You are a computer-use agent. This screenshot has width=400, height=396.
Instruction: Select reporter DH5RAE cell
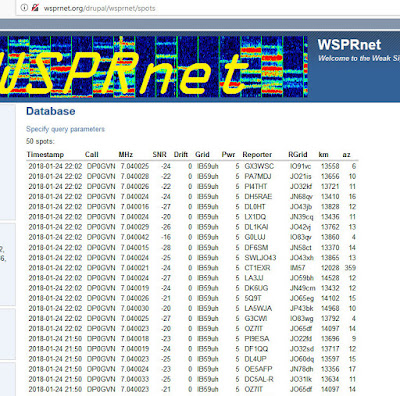pyautogui.click(x=258, y=196)
